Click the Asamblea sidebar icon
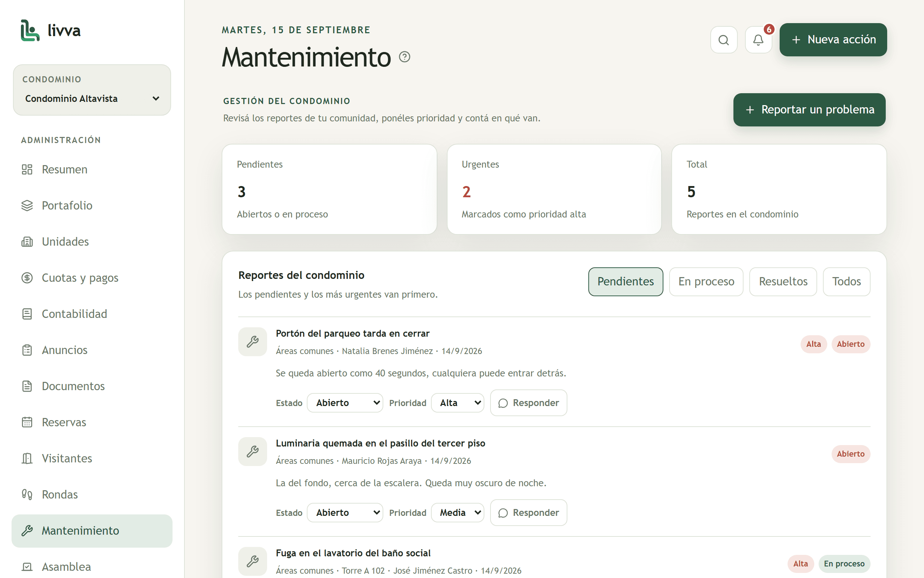The height and width of the screenshot is (578, 924). (x=27, y=566)
